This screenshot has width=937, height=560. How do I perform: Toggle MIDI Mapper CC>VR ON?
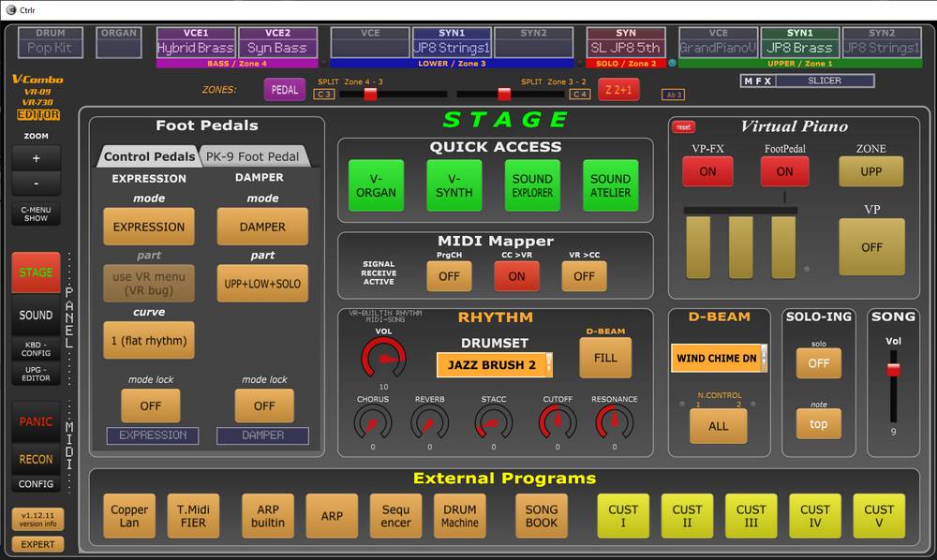[x=516, y=276]
